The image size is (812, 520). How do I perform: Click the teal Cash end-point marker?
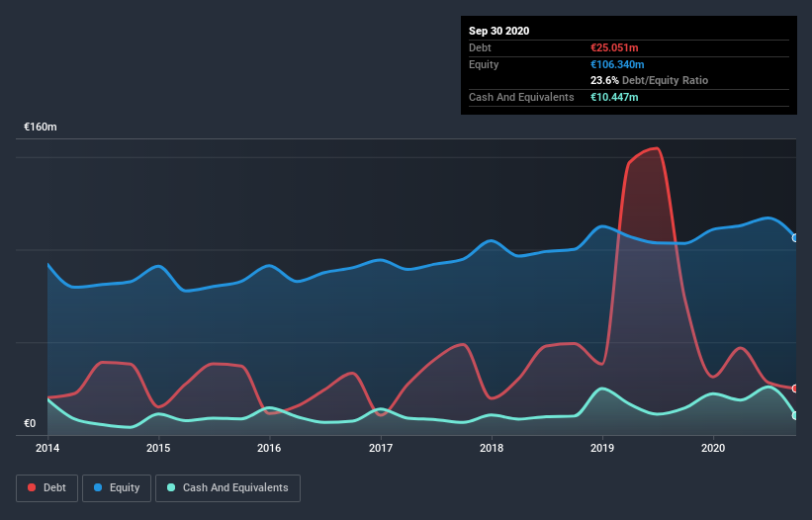795,415
